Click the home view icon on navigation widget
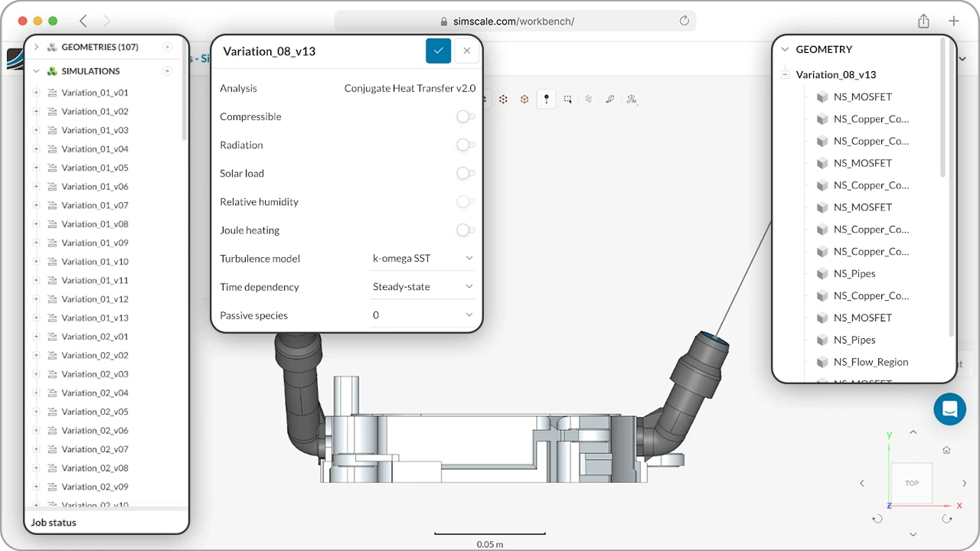 pyautogui.click(x=946, y=450)
